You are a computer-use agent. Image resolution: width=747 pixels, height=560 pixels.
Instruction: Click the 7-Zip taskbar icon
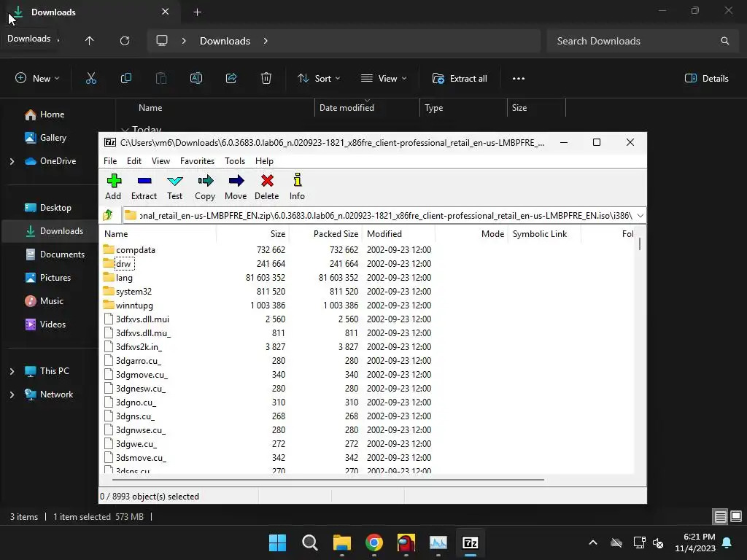[471, 542]
